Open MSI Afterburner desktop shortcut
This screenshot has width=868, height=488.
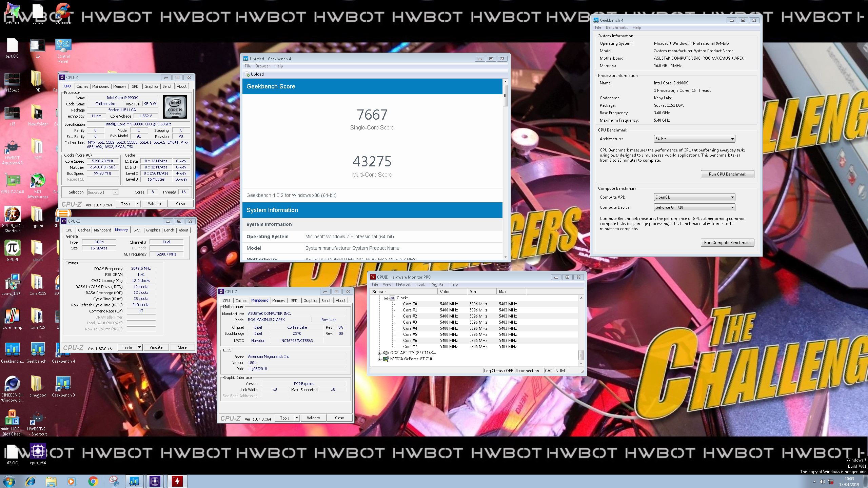[x=38, y=186]
